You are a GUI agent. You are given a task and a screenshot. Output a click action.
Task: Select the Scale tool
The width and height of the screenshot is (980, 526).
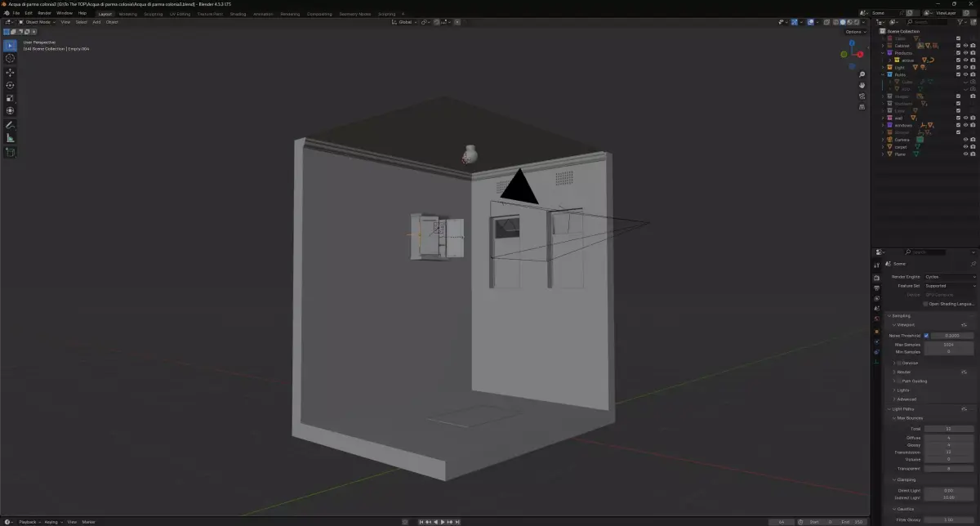click(x=11, y=98)
